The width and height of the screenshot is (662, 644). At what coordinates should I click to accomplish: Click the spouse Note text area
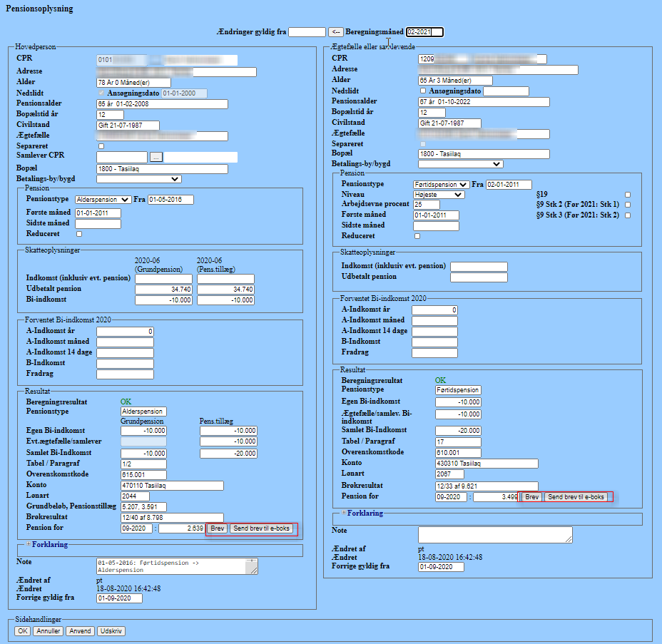(495, 535)
